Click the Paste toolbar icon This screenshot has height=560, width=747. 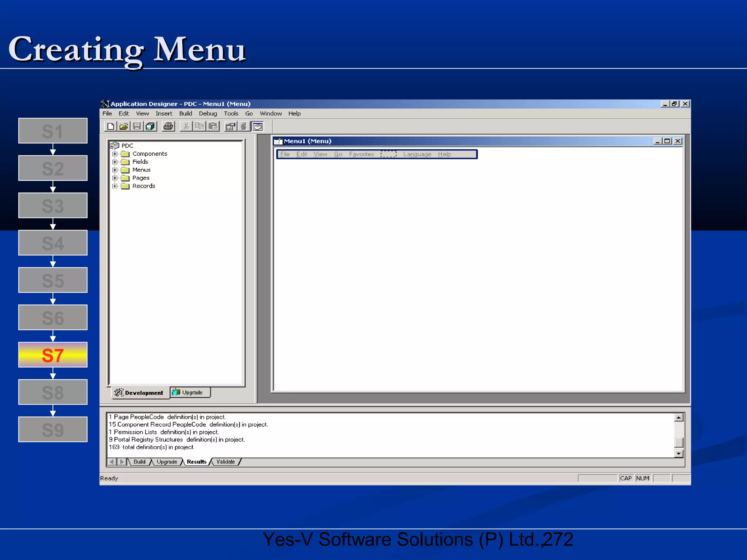213,127
